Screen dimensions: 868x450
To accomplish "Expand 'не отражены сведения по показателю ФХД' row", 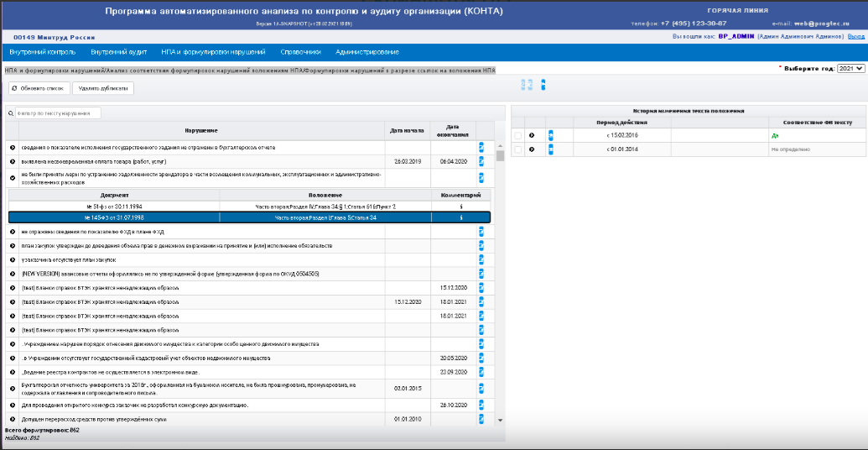I will point(13,232).
